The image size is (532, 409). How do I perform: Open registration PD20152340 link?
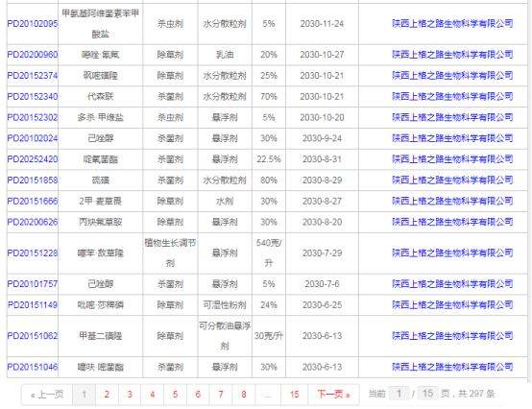(33, 97)
